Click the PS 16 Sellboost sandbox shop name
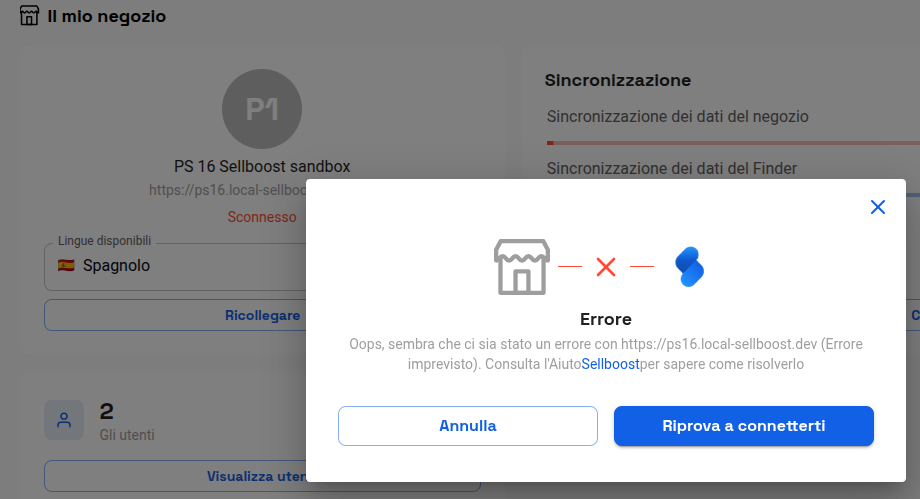 262,167
